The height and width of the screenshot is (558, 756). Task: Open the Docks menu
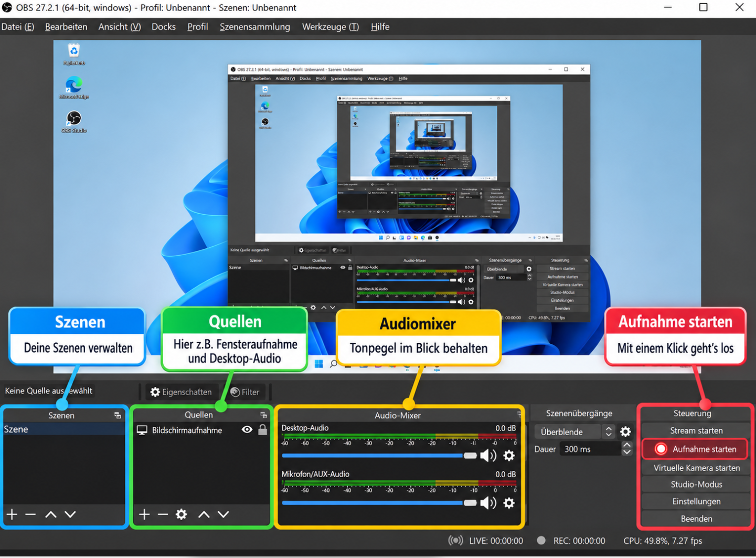[164, 27]
